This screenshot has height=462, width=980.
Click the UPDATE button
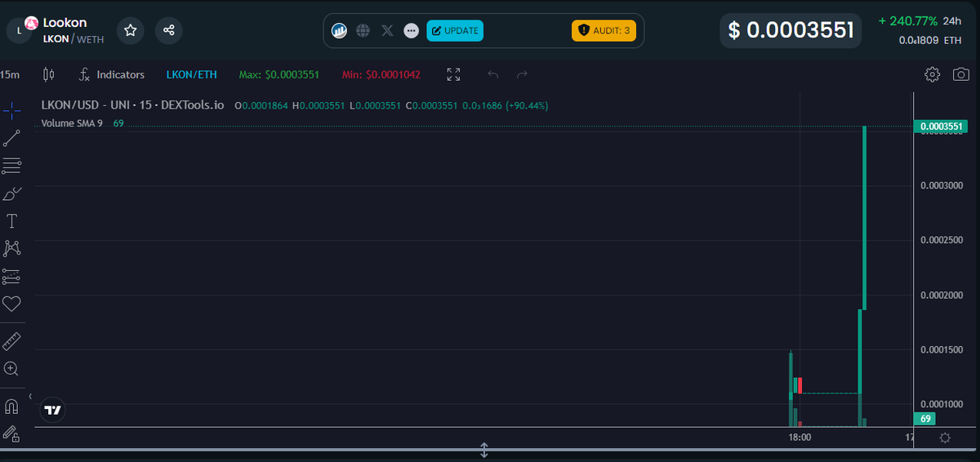click(455, 31)
